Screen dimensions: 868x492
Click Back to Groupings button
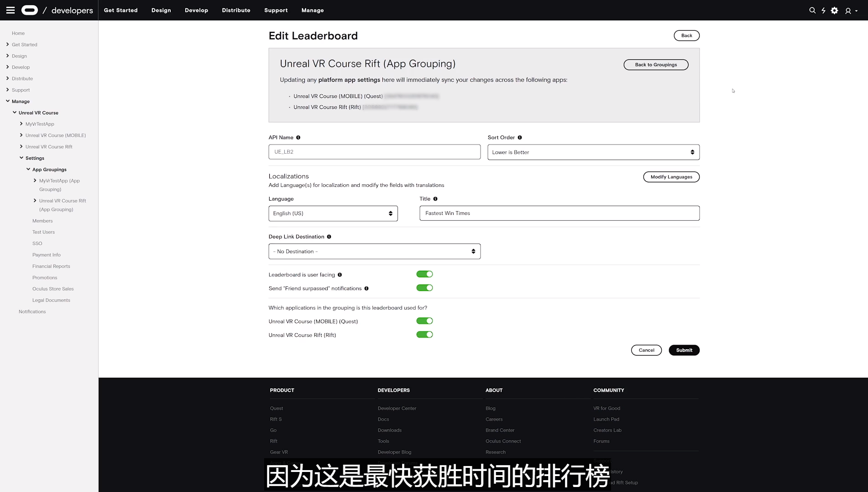[x=656, y=65]
